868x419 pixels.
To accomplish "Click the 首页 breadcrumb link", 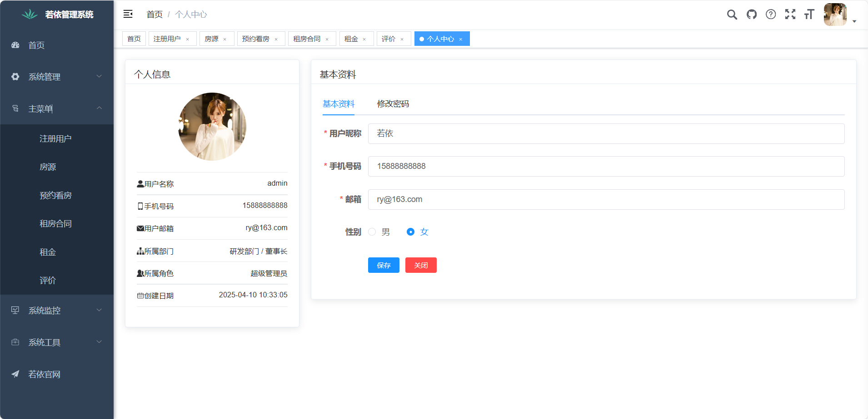I will (155, 14).
